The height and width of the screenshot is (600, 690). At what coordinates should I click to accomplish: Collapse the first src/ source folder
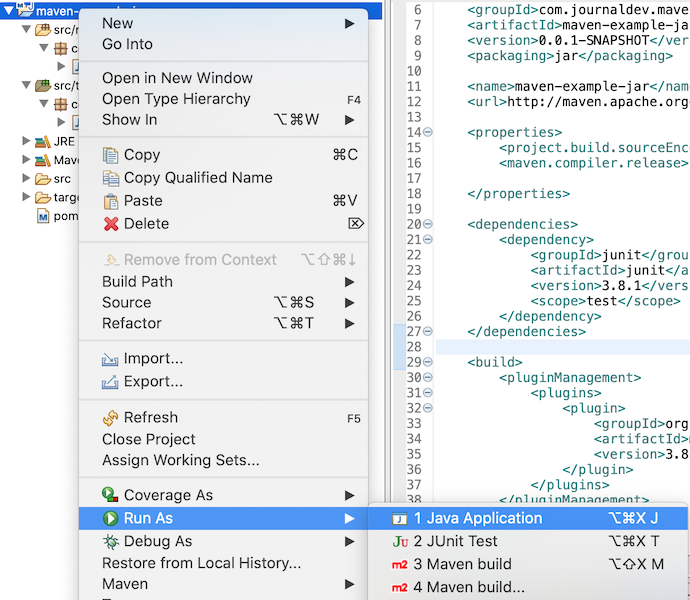point(26,29)
